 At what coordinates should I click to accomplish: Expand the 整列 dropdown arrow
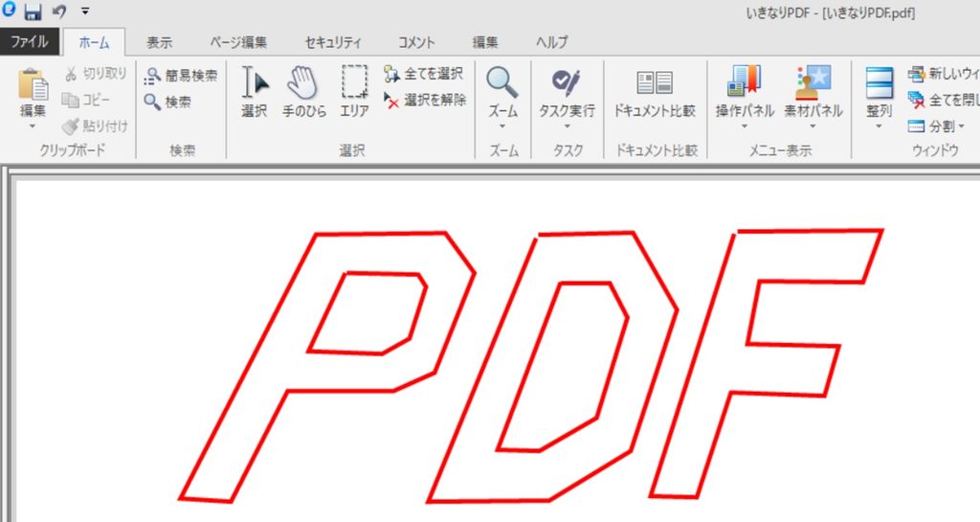[879, 126]
